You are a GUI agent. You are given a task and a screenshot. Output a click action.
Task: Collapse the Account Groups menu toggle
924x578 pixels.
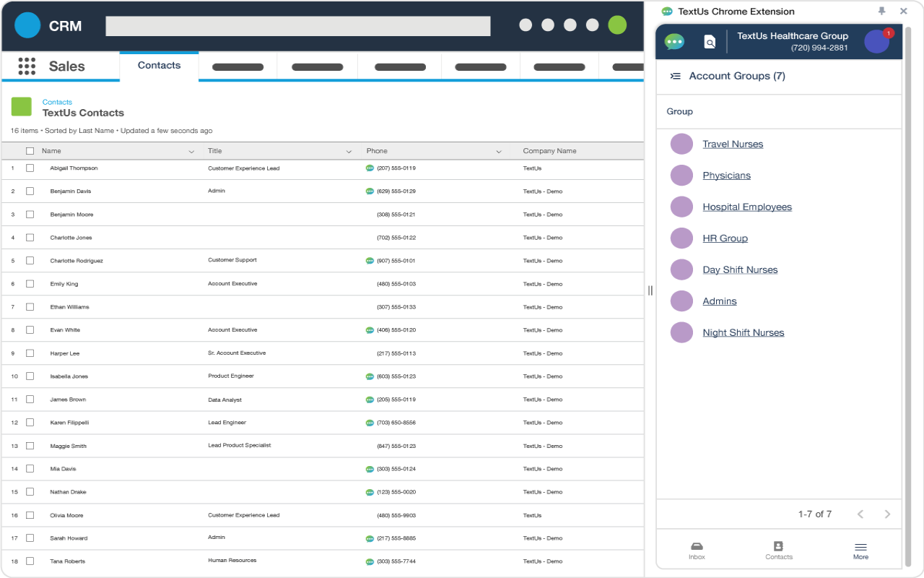(x=676, y=76)
